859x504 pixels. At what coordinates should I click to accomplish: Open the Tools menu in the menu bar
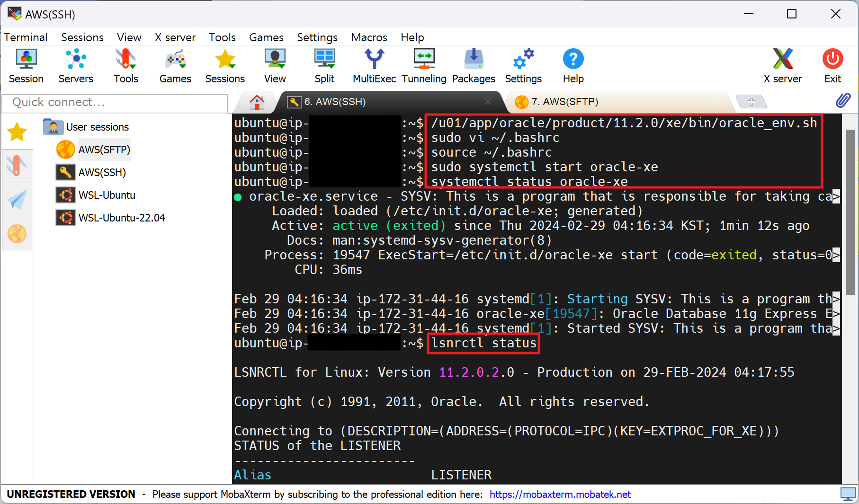coord(222,37)
